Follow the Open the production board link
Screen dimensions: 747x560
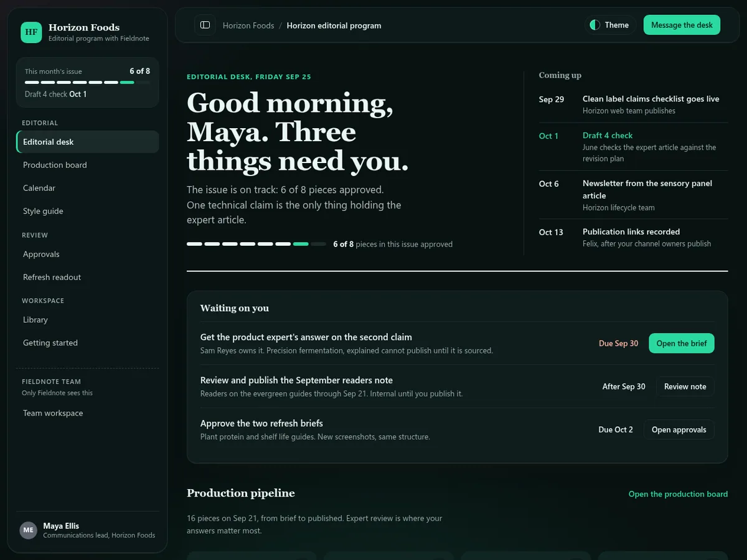tap(678, 494)
